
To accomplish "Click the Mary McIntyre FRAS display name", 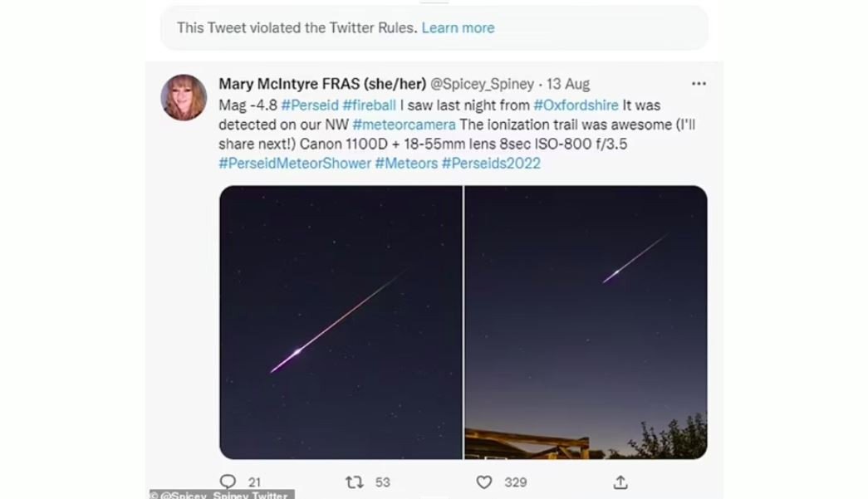I will pos(322,84).
